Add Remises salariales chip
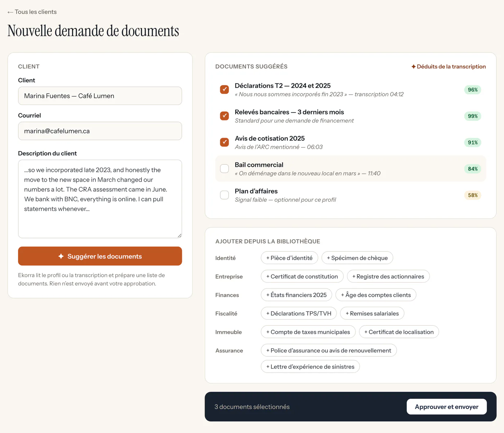Viewport: 504px width, 433px height. point(372,313)
